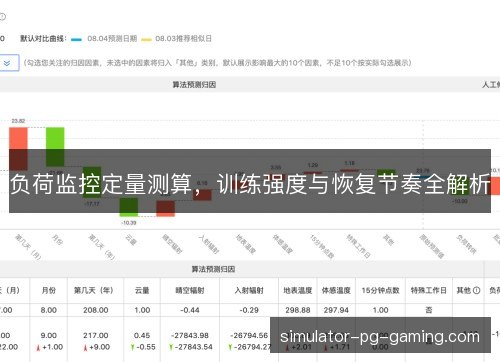This screenshot has height=362, width=500.
Task: Click the 1.00 cell under 云量
Action: click(x=142, y=310)
